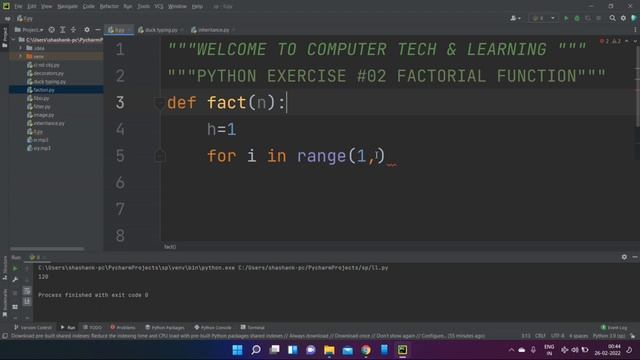Click the user account icon in toolbar

click(515, 18)
